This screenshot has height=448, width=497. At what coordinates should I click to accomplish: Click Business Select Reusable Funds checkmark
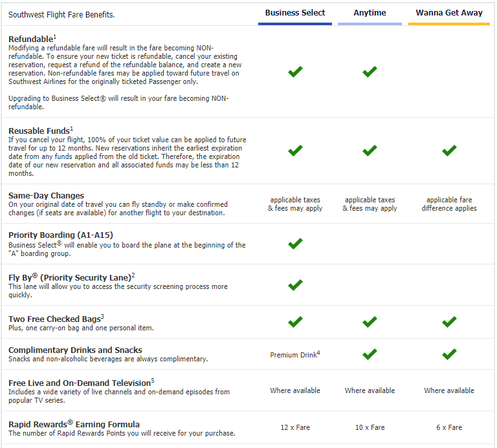pos(295,151)
